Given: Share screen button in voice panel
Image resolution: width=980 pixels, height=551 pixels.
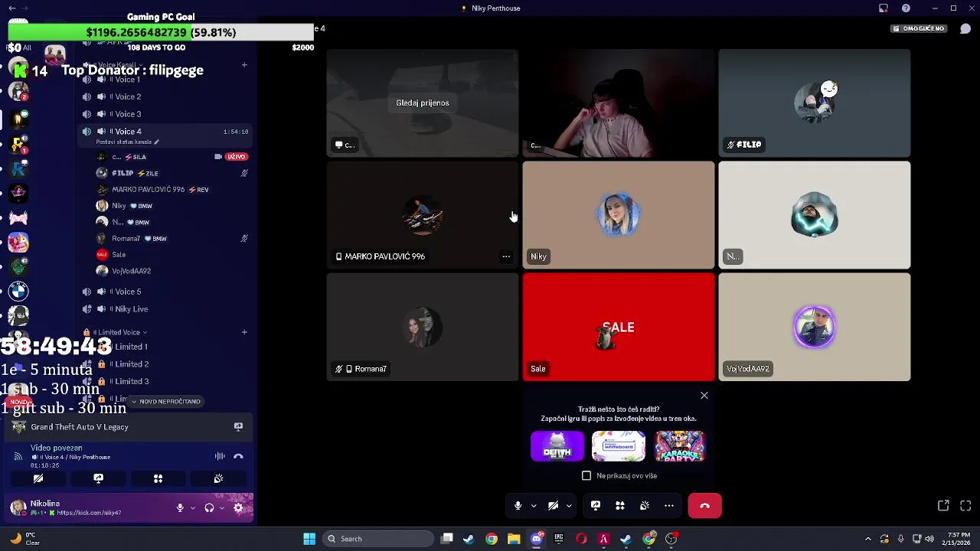Looking at the screenshot, I should pos(98,478).
